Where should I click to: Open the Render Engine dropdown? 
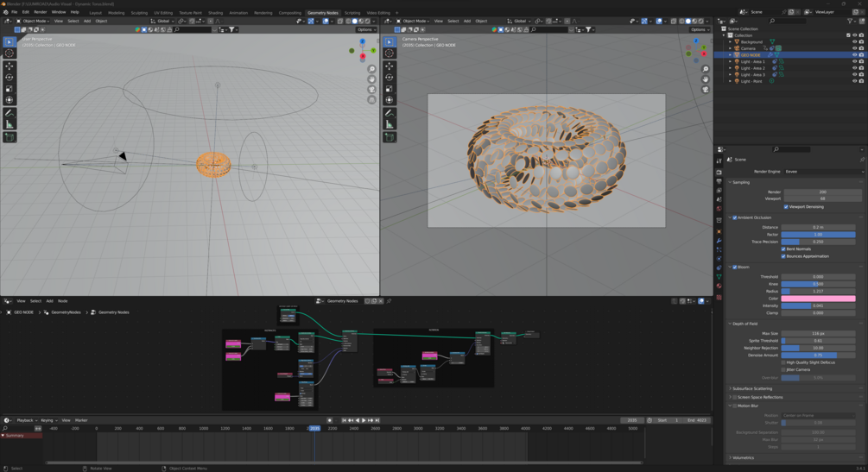pos(821,172)
